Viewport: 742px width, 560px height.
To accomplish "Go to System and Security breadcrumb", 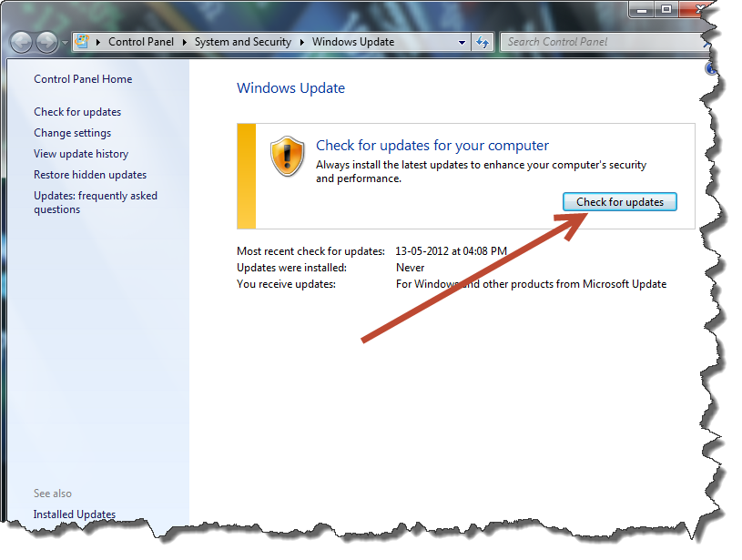I will (x=243, y=42).
